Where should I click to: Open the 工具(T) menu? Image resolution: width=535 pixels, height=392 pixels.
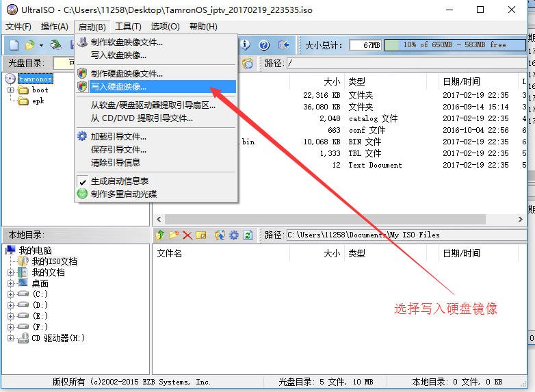(x=129, y=27)
